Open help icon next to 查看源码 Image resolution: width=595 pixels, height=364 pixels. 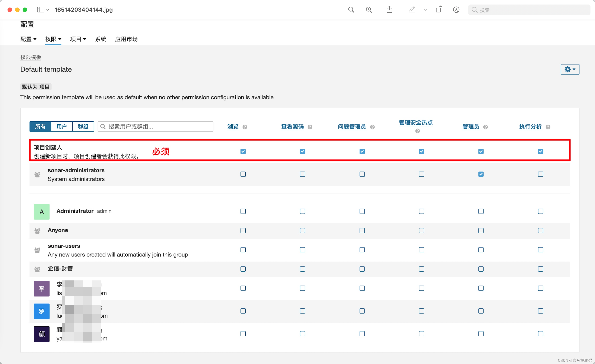tap(310, 127)
